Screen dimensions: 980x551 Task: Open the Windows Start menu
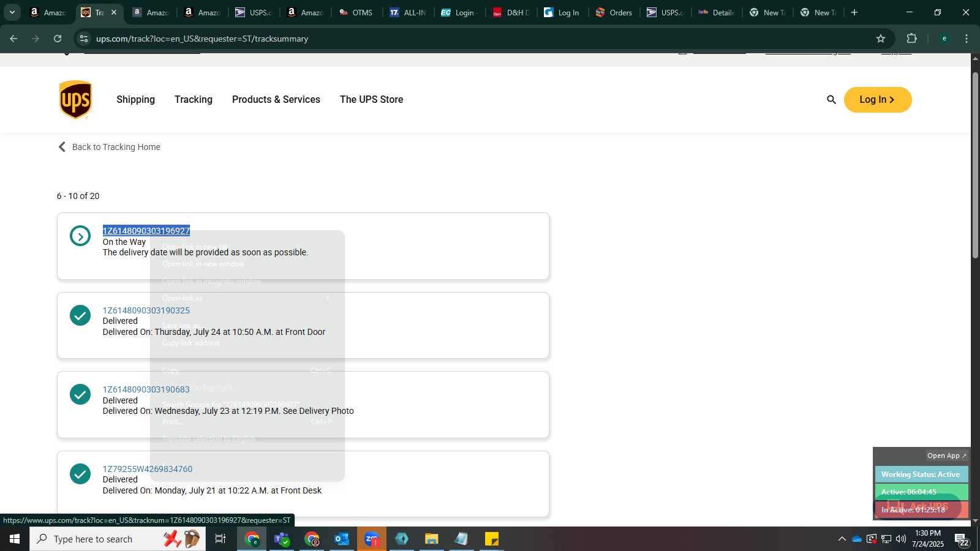pyautogui.click(x=15, y=539)
